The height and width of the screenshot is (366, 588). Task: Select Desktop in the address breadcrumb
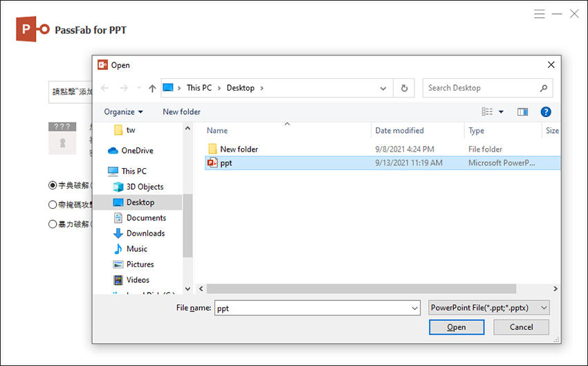[x=240, y=88]
